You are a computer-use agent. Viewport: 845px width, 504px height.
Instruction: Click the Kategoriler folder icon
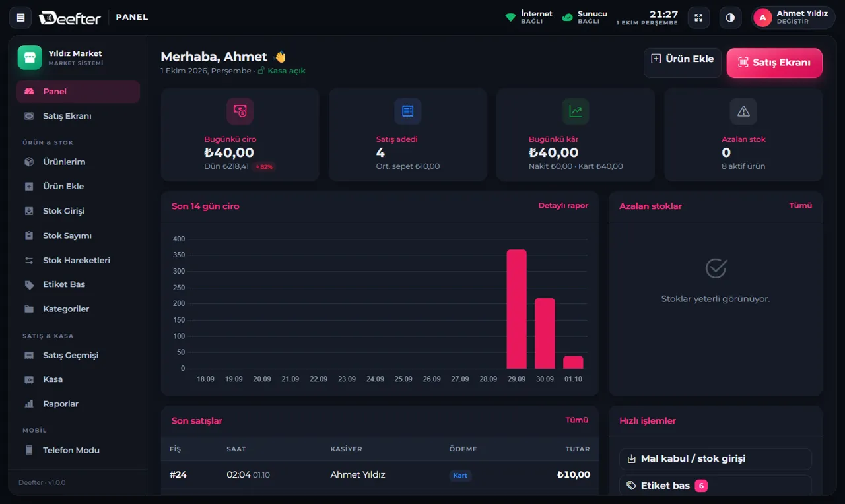29,309
